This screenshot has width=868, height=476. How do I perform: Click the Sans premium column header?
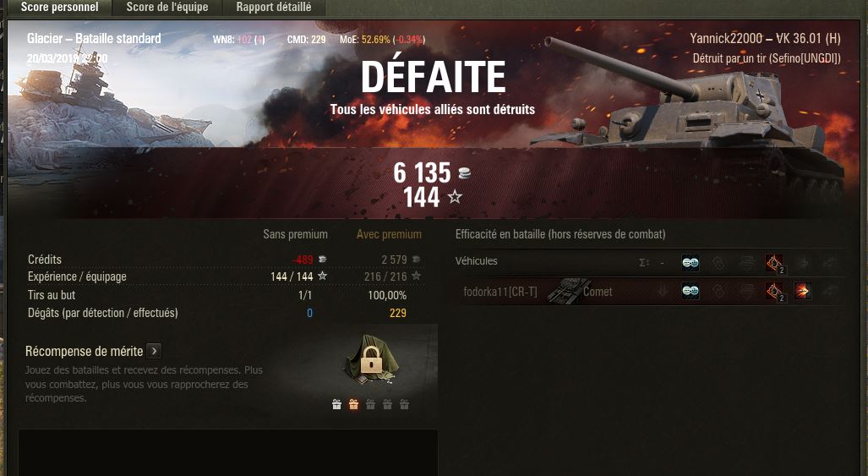(295, 234)
